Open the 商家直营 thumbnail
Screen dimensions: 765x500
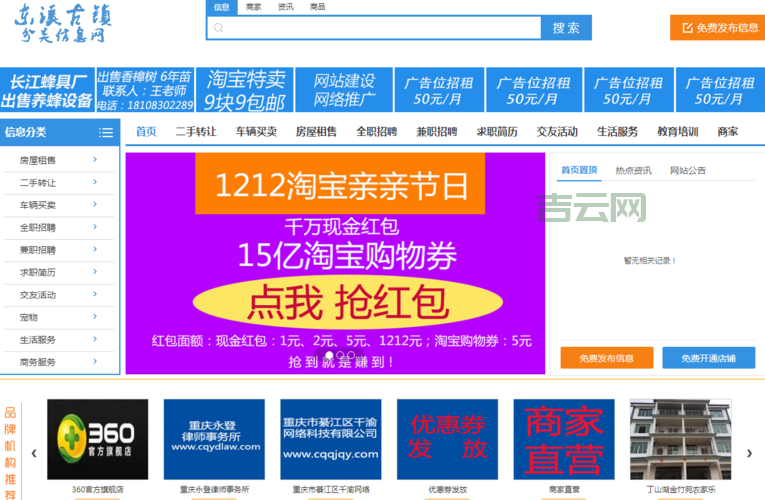(564, 439)
